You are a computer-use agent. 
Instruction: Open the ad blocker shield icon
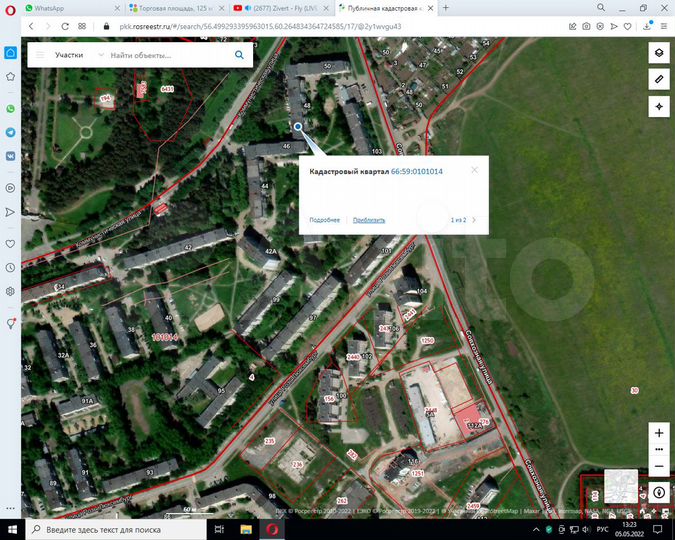[x=600, y=26]
